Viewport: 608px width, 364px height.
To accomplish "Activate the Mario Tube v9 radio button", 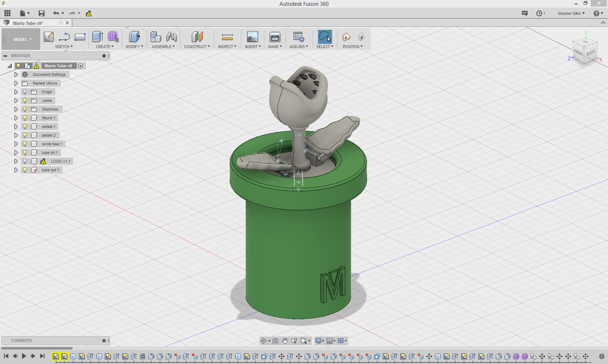I will 81,66.
